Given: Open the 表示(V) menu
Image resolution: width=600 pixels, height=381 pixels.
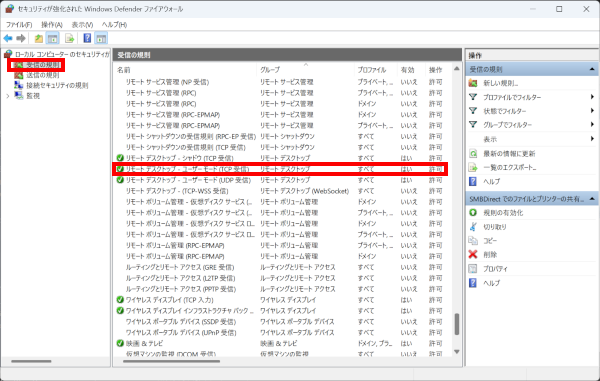Looking at the screenshot, I should click(82, 24).
